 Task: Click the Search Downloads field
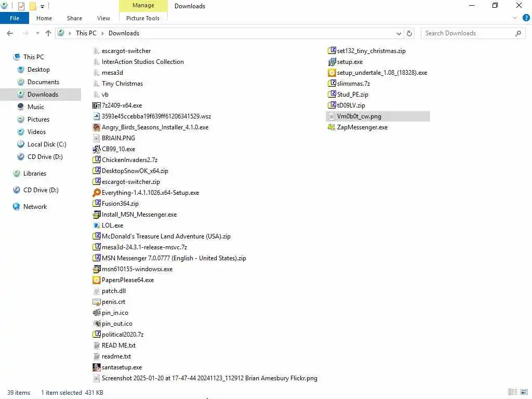pyautogui.click(x=473, y=33)
